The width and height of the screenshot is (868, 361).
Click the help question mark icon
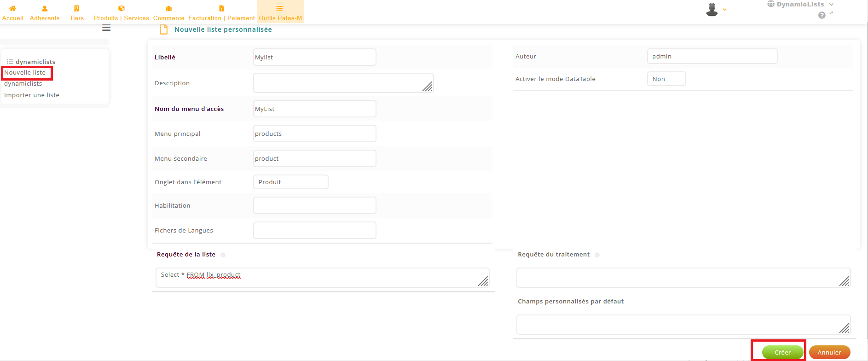pyautogui.click(x=822, y=15)
